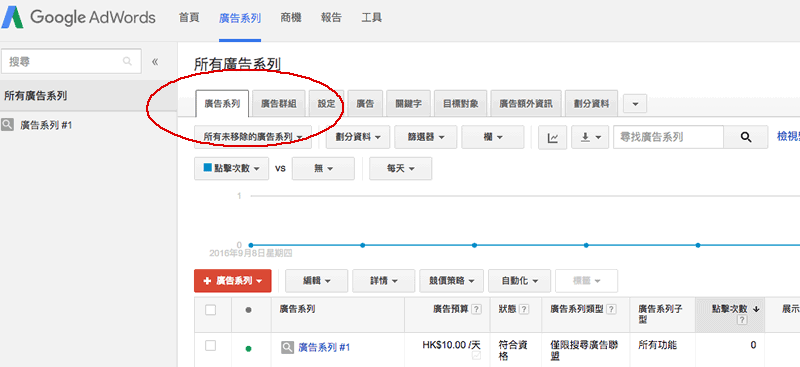
Task: Switch to the 廣告系列 tab
Action: pos(222,104)
